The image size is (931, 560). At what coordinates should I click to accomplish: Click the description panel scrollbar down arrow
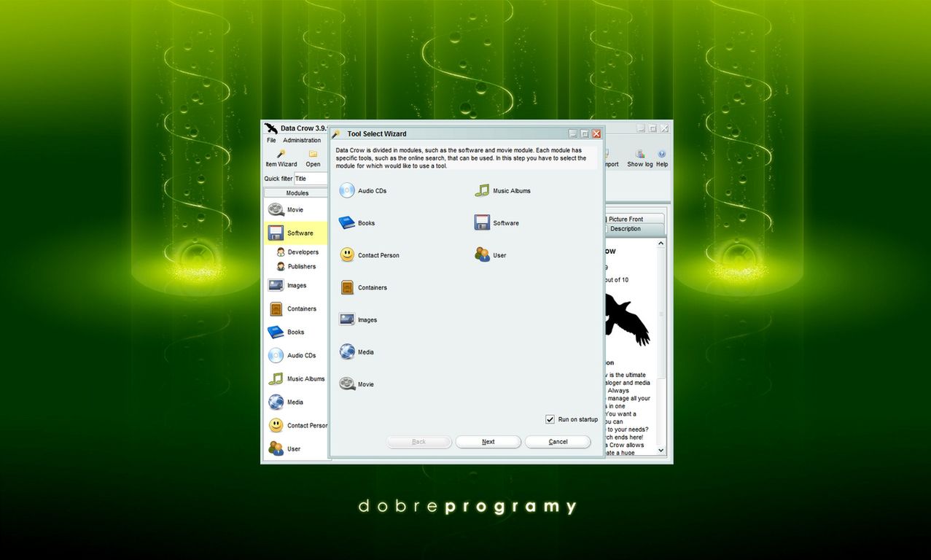[662, 451]
